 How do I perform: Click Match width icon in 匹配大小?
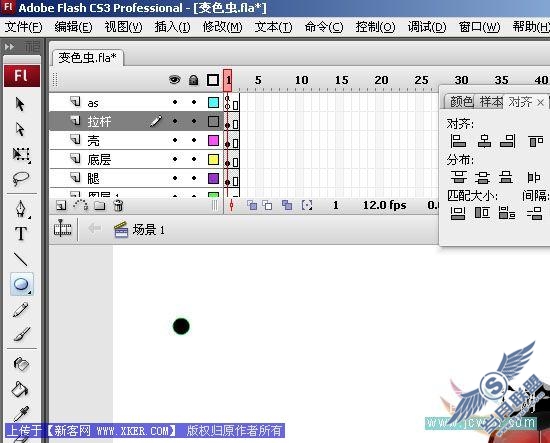[x=458, y=213]
